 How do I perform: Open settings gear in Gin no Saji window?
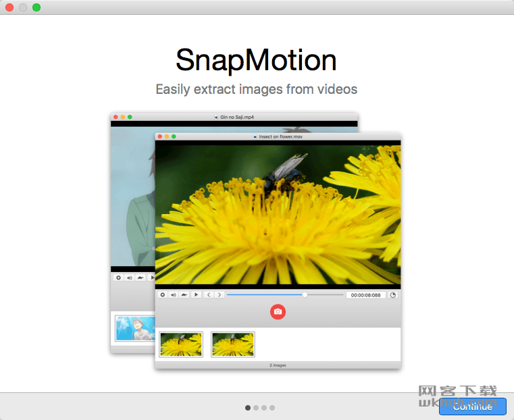119,278
